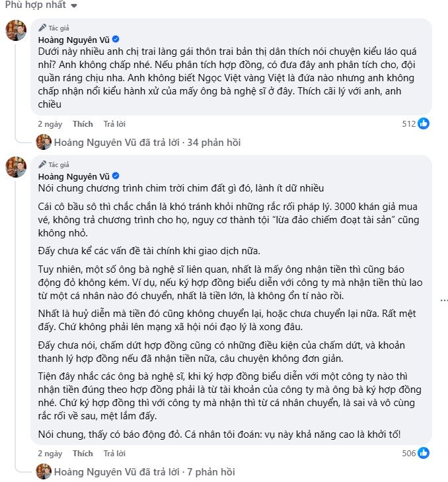The height and width of the screenshot is (482, 448).
Task: Click "Trả lời" under the second comment
Action: click(x=114, y=454)
